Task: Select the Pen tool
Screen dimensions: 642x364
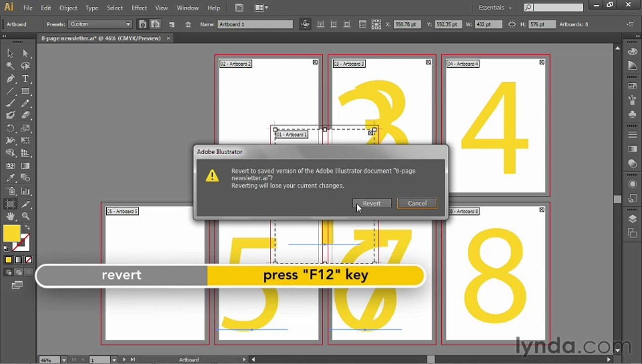Action: [10, 78]
